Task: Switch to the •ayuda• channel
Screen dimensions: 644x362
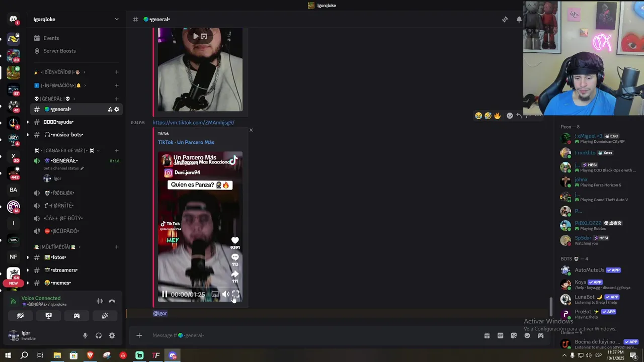Action: pos(76,122)
